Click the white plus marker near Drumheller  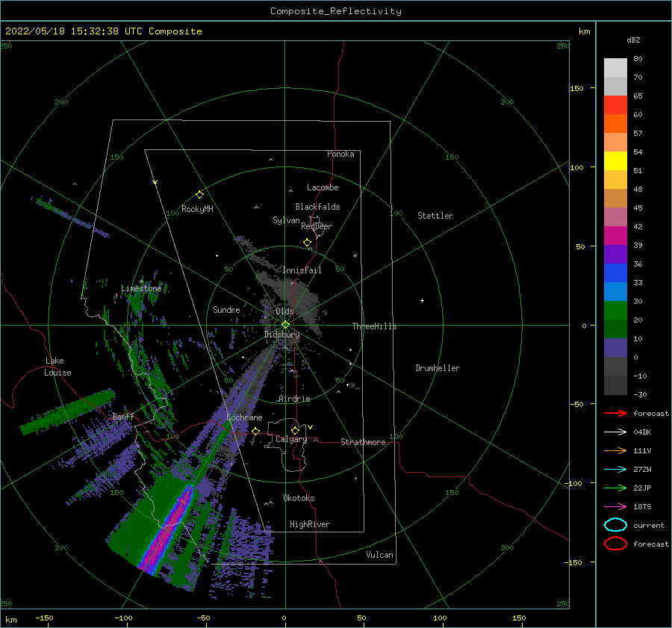(422, 300)
